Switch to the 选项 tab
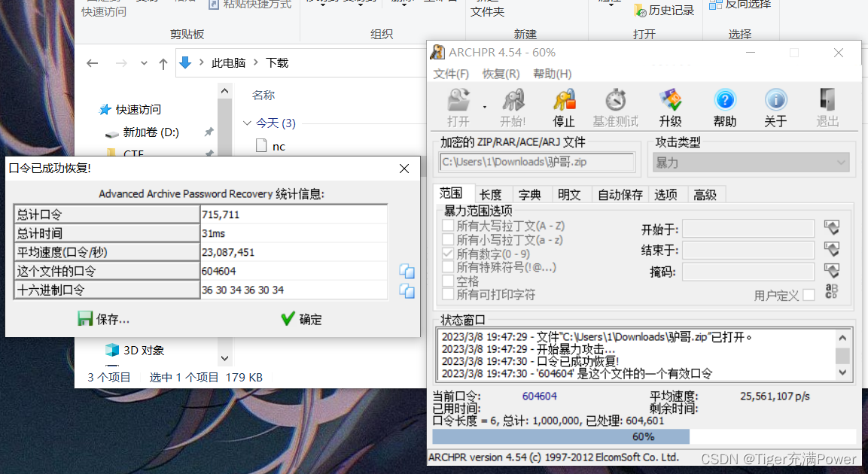 665,195
